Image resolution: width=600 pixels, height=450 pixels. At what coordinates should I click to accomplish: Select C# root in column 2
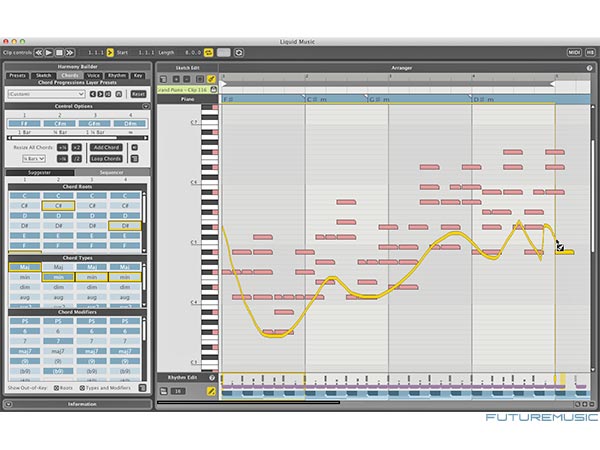coord(58,206)
